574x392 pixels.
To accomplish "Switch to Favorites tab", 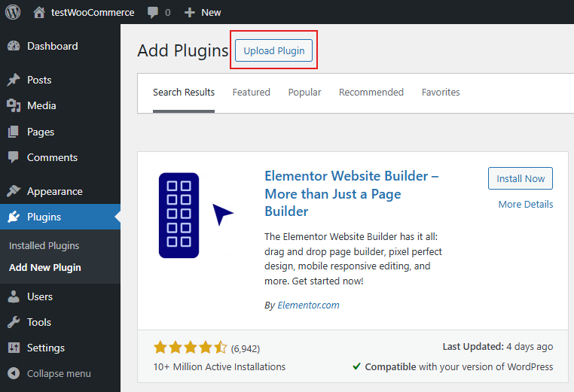I will click(x=441, y=92).
